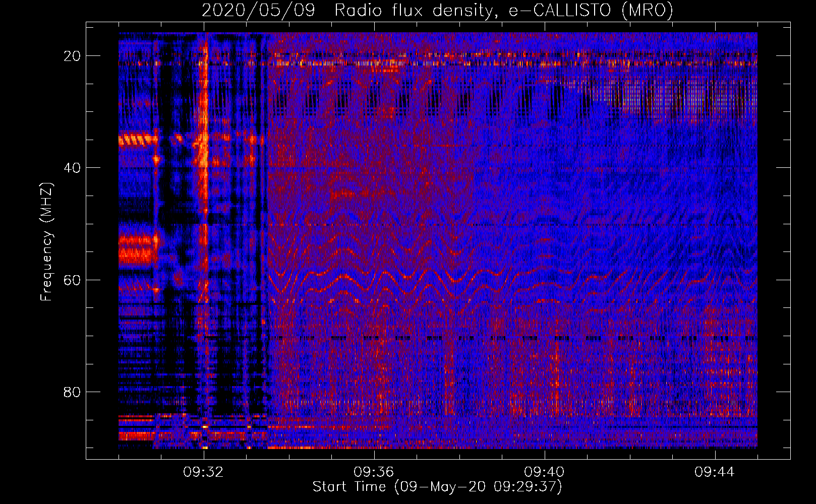Click the 09:40 time tick label
The width and height of the screenshot is (816, 504).
(544, 472)
